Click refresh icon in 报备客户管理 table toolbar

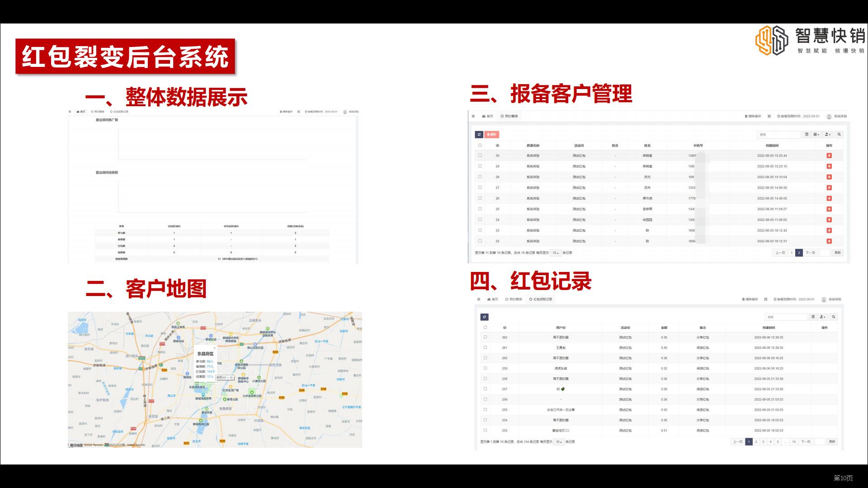[x=479, y=135]
